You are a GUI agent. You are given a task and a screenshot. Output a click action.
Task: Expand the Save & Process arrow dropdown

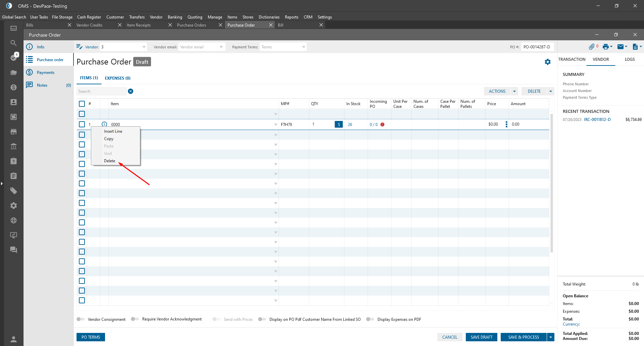tap(551, 337)
